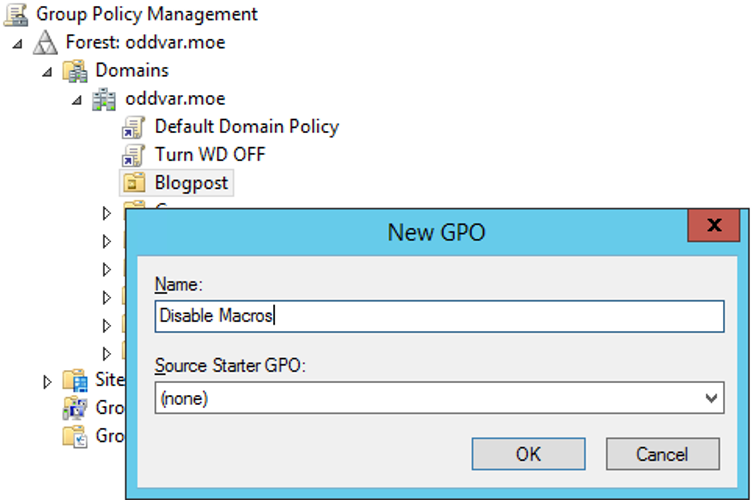Screen dimensions: 756x502
Task: Select Forest: oddvar.moe in the tree
Action: pyautogui.click(x=146, y=42)
